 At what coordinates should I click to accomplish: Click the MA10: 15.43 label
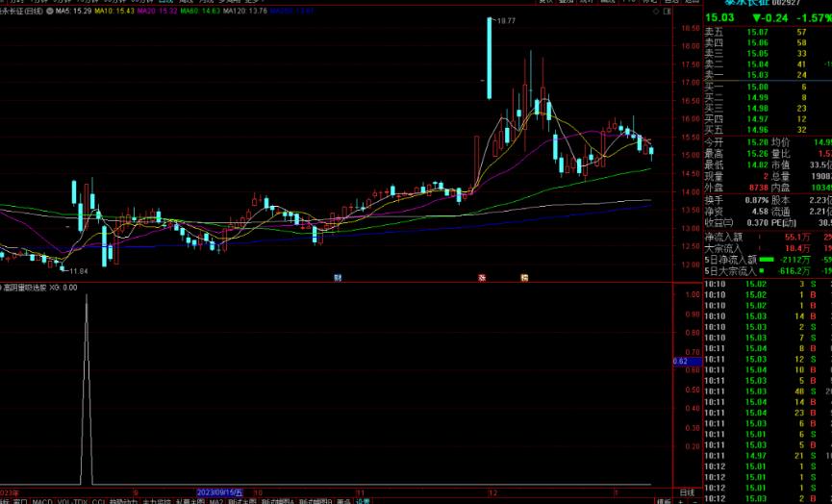tap(114, 11)
